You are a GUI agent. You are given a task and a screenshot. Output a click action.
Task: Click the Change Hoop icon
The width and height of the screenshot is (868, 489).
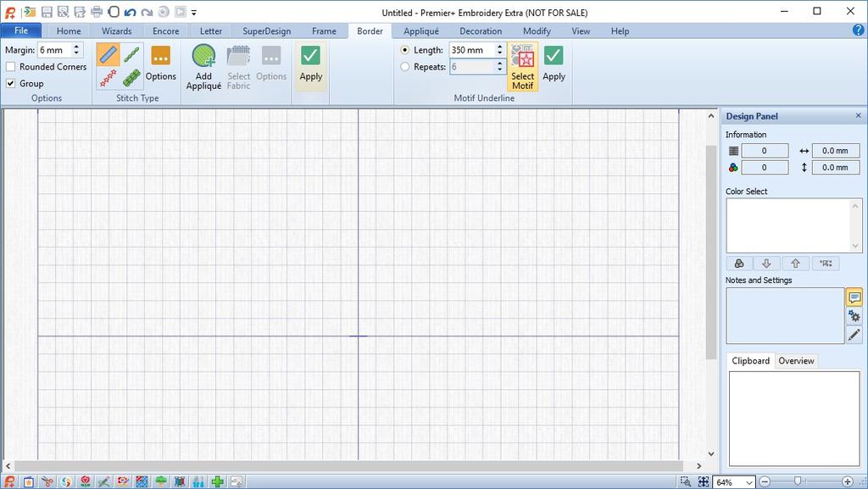click(114, 12)
